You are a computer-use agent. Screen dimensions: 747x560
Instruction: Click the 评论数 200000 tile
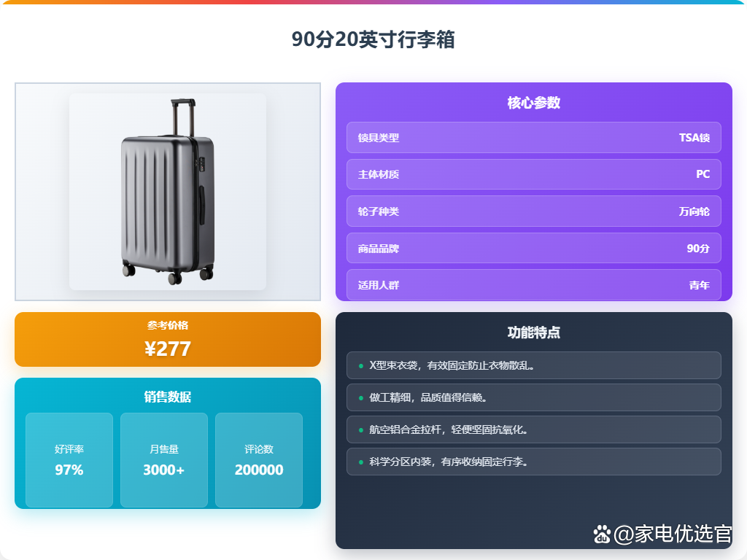[259, 460]
